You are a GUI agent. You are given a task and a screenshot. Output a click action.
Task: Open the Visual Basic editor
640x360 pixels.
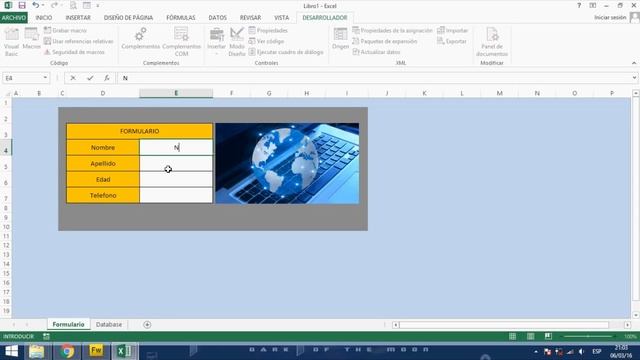(x=11, y=42)
